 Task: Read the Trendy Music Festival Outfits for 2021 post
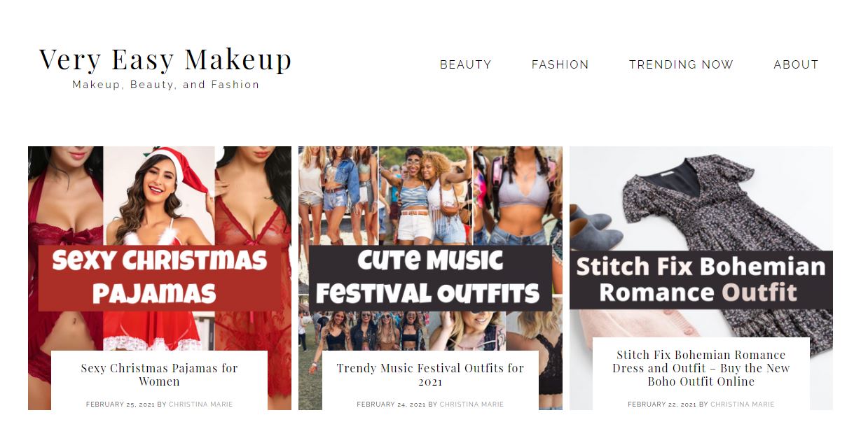(430, 374)
